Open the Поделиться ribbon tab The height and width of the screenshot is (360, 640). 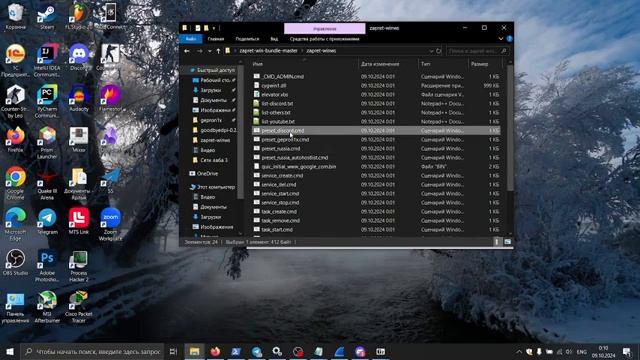[x=247, y=39]
